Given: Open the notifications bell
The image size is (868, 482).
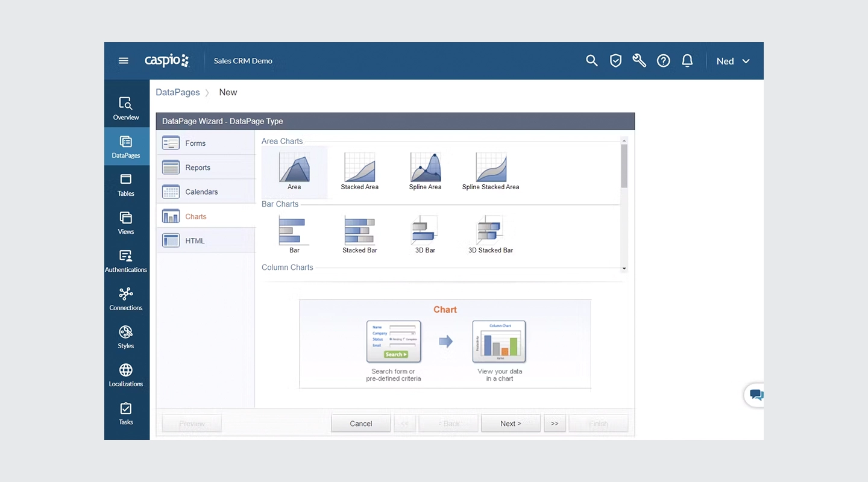Looking at the screenshot, I should 687,61.
